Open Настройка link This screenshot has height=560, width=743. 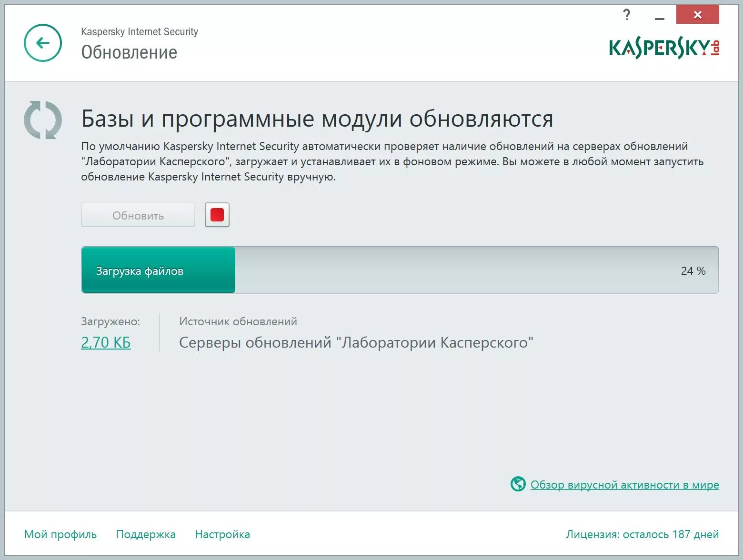click(x=222, y=534)
